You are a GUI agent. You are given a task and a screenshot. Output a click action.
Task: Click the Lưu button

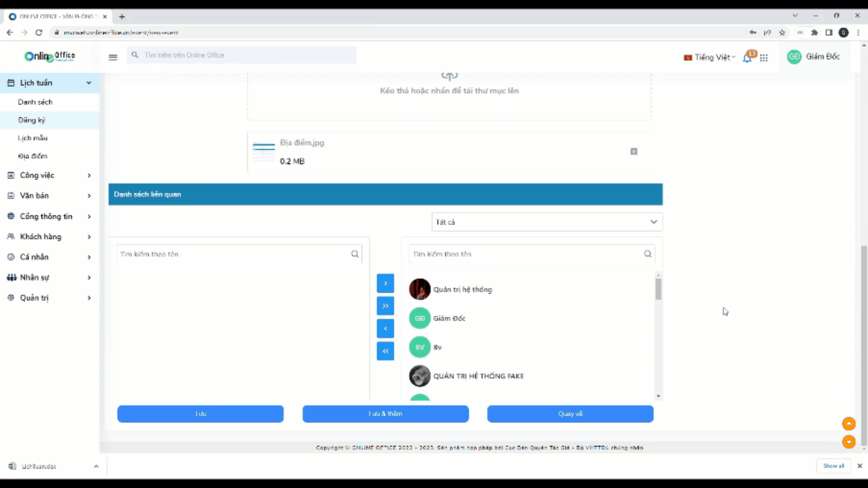pos(200,414)
